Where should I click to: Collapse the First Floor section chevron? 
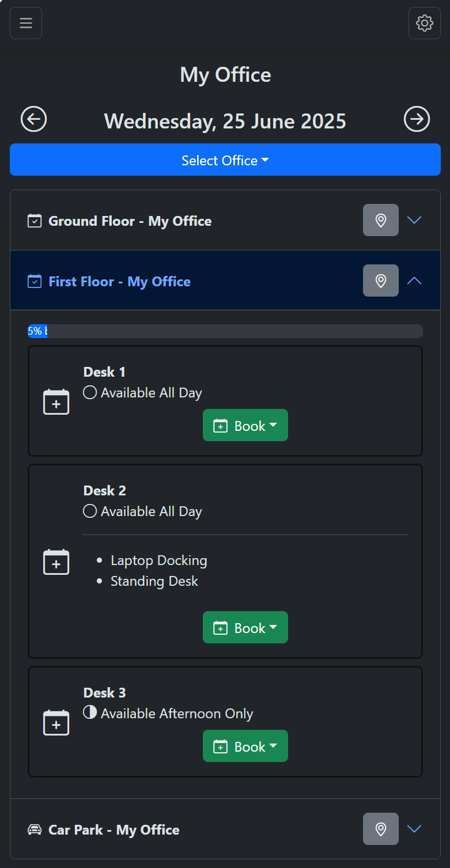414,281
